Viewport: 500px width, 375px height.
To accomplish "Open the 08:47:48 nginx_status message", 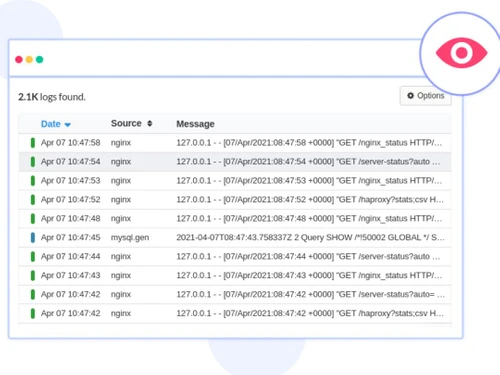I will tap(309, 219).
